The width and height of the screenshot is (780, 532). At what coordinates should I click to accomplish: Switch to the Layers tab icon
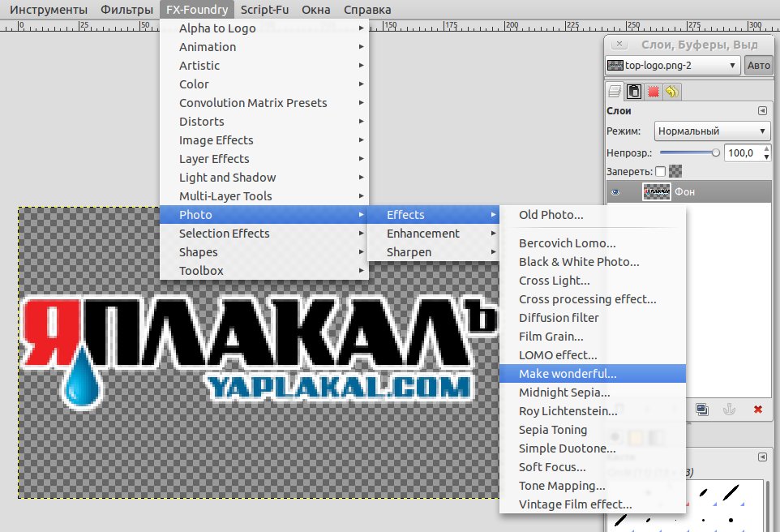(615, 91)
